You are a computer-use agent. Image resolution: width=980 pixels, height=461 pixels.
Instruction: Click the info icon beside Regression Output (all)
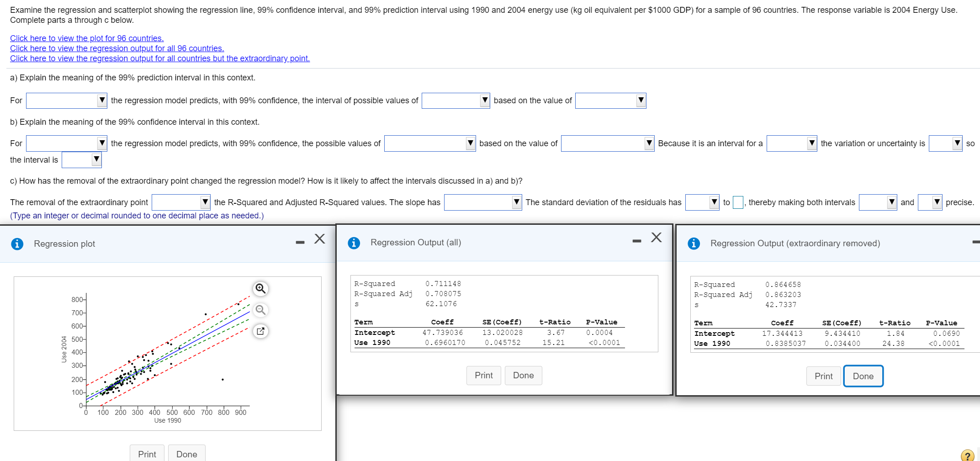(354, 243)
